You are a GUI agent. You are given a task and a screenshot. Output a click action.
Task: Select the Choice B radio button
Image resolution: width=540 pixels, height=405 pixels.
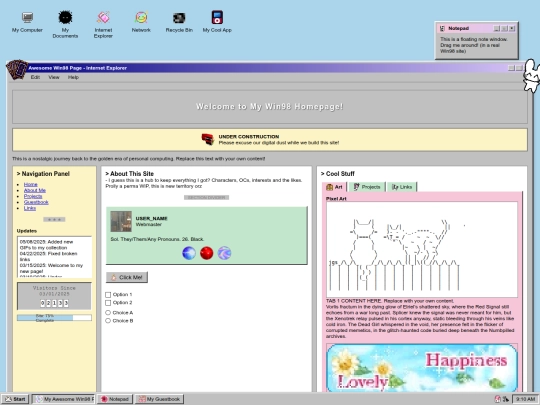(108, 321)
